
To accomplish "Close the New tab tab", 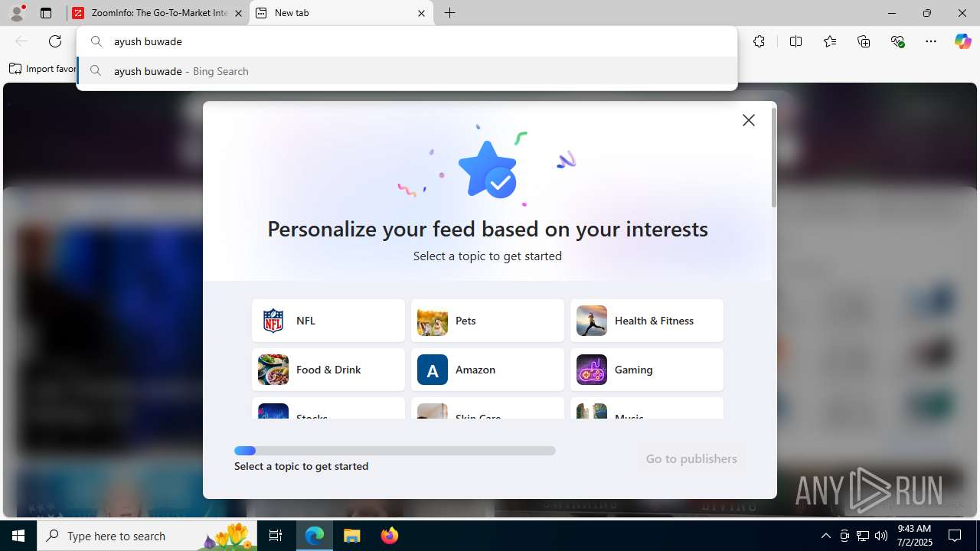I will point(421,13).
